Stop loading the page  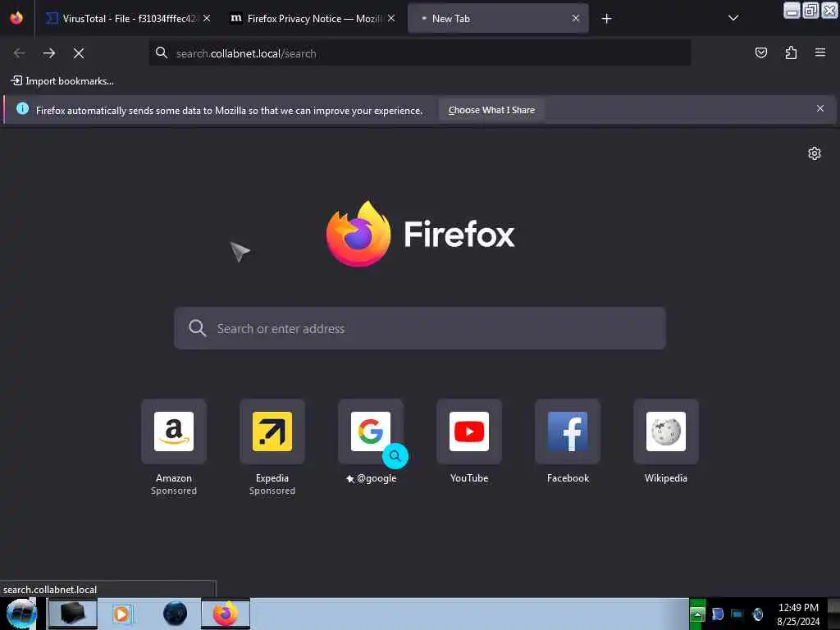pos(78,53)
